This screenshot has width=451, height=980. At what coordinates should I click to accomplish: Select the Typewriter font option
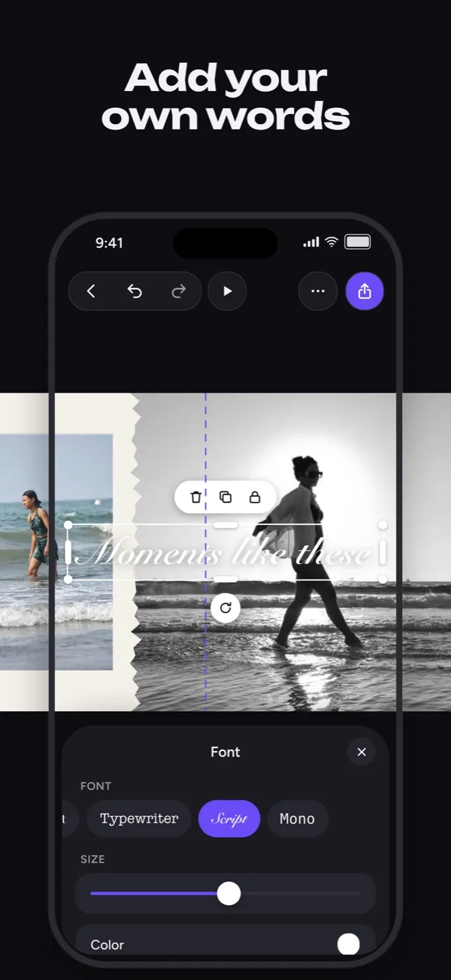139,819
